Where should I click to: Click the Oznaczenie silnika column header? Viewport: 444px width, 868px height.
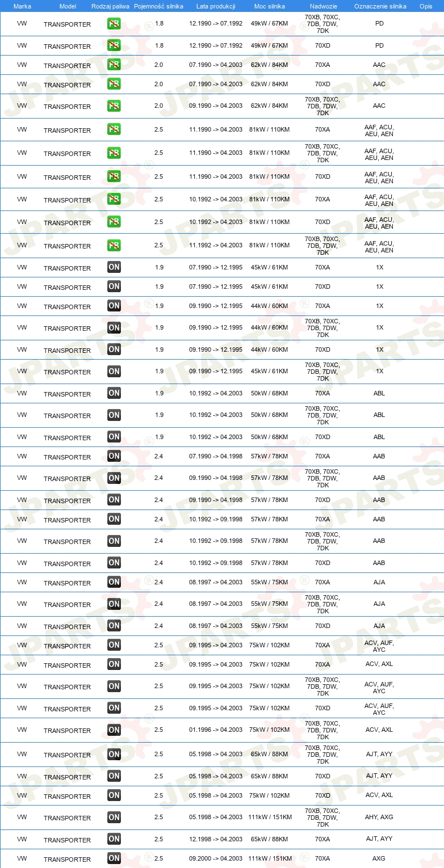coord(380,6)
